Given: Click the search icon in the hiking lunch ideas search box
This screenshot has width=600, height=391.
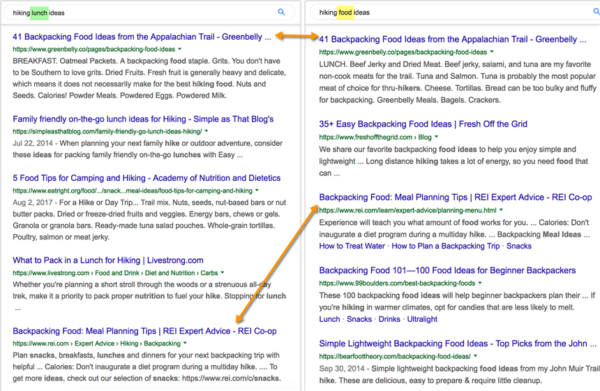Looking at the screenshot, I should (x=281, y=12).
